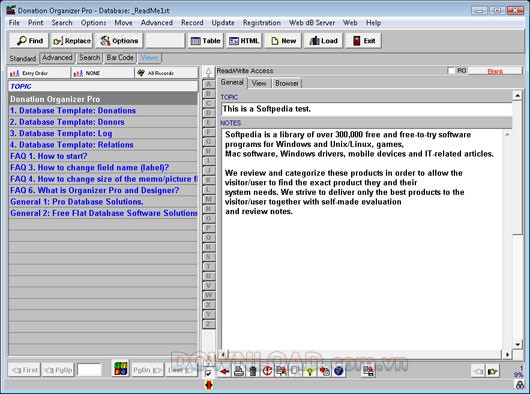Viewport: 530px width, 394px height.
Task: Open the Help menu
Action: pos(373,23)
